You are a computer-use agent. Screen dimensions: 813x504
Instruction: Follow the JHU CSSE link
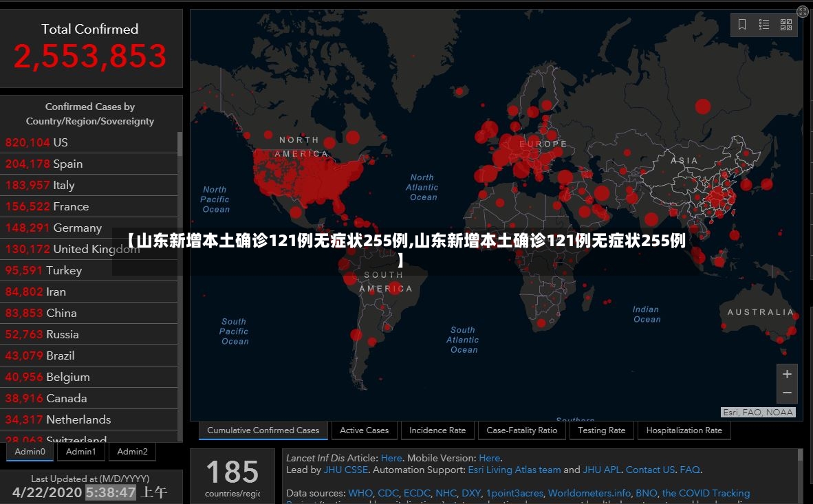[x=345, y=470]
